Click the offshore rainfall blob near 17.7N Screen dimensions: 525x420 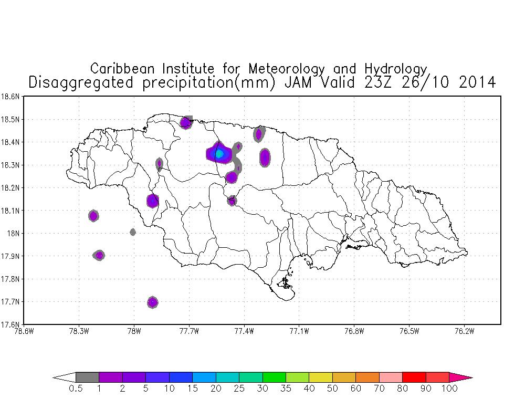pyautogui.click(x=153, y=302)
